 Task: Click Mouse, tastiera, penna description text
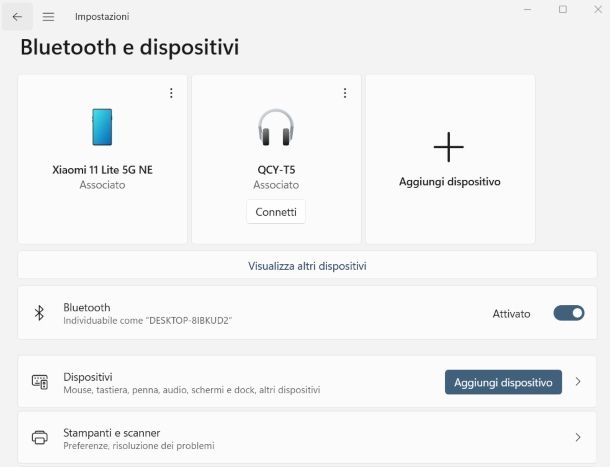(x=191, y=390)
